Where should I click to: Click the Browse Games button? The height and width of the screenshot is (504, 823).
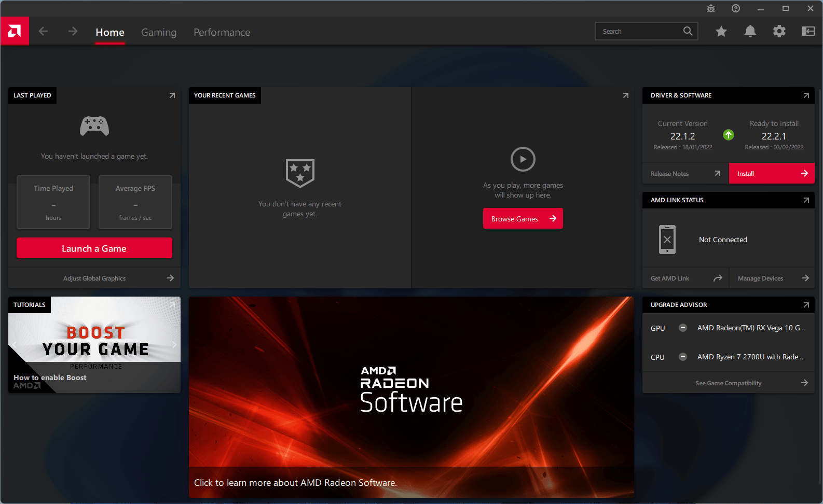click(523, 218)
